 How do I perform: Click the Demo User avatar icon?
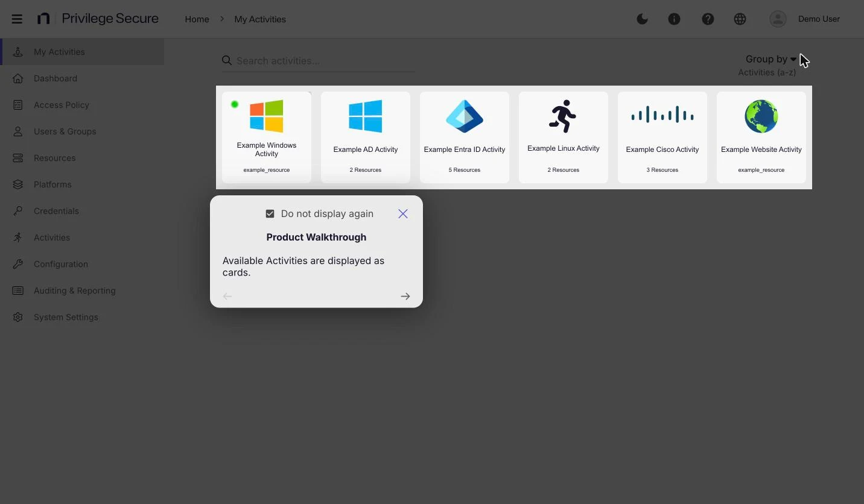coord(778,19)
